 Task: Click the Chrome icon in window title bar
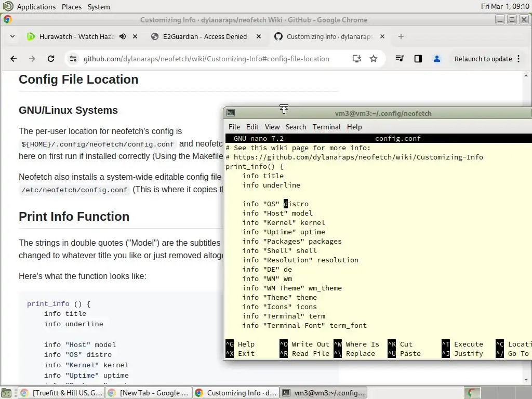click(8, 20)
